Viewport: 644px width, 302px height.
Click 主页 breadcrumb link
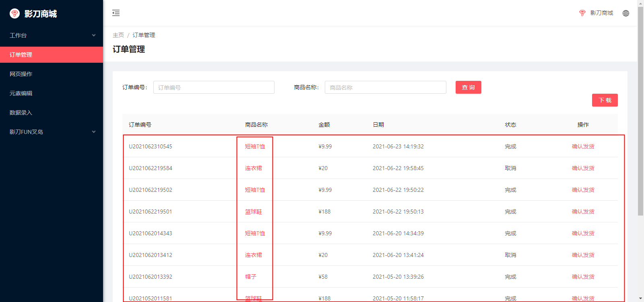pyautogui.click(x=118, y=35)
